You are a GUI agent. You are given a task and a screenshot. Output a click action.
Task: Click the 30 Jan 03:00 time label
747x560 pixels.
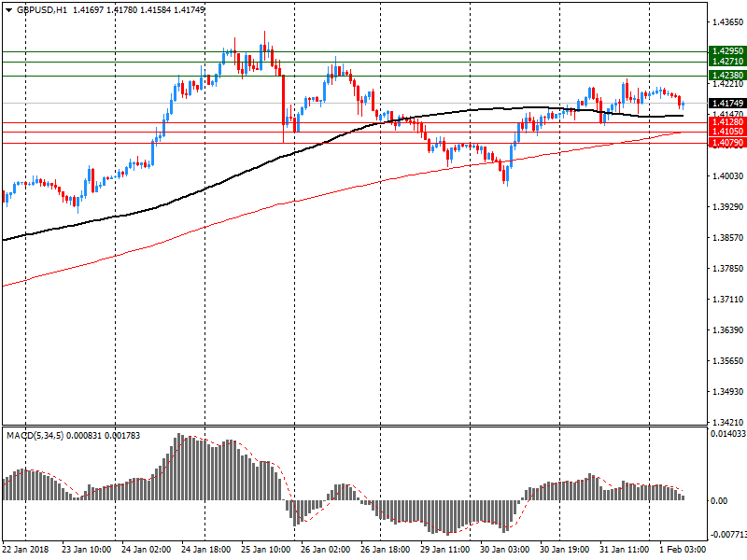click(x=505, y=550)
